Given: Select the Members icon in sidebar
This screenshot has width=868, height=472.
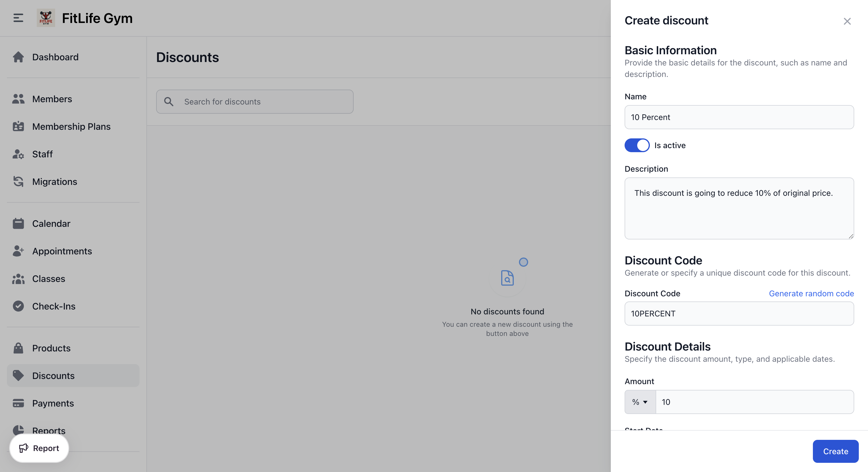Looking at the screenshot, I should pyautogui.click(x=18, y=99).
